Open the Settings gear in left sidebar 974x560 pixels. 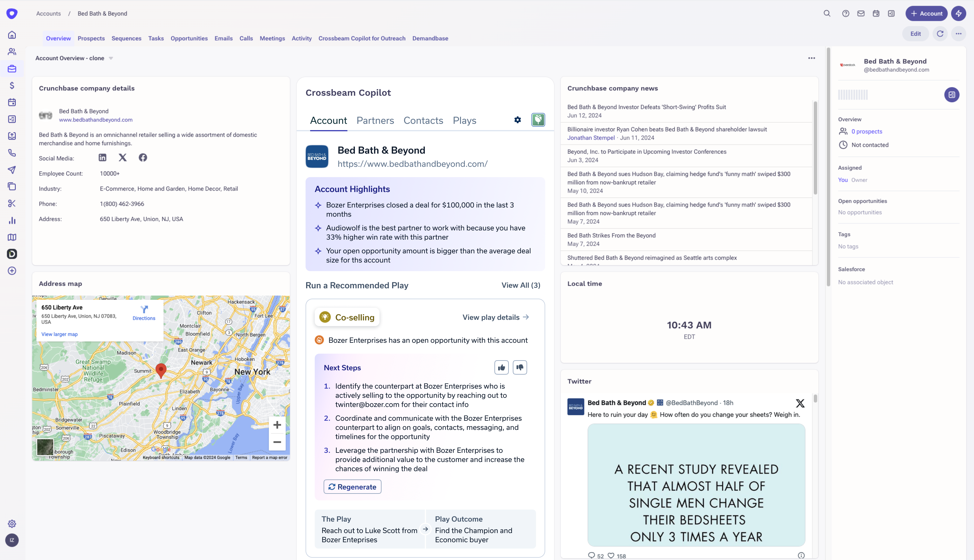coord(12,524)
